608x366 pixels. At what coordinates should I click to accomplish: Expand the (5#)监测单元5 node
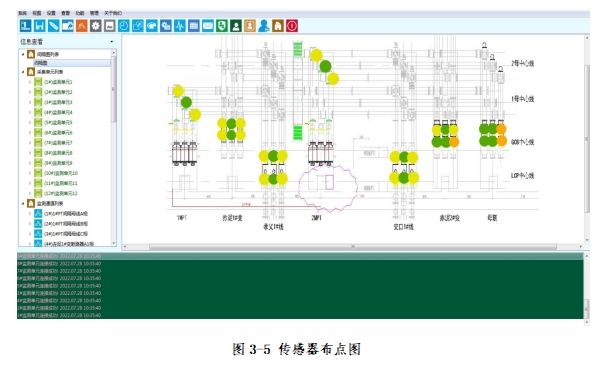coord(30,123)
